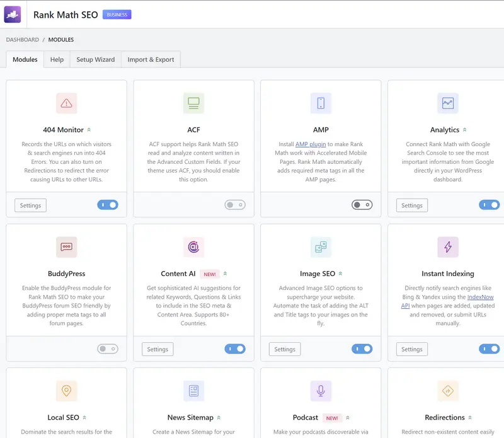The height and width of the screenshot is (438, 504).
Task: Click the Content AI icon
Action: [193, 247]
